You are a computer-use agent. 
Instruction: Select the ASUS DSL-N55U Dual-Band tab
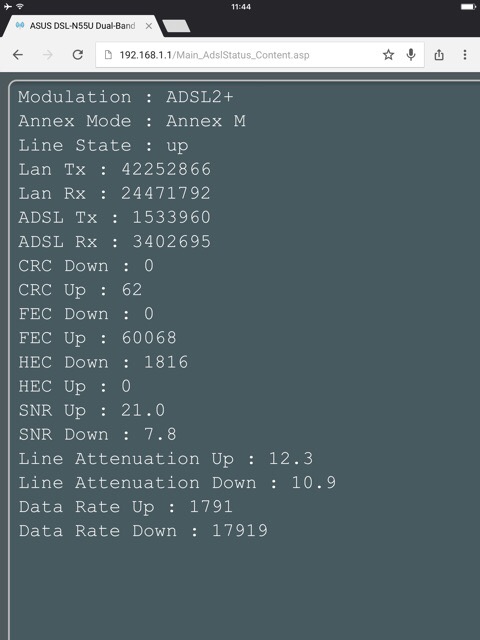[82, 26]
